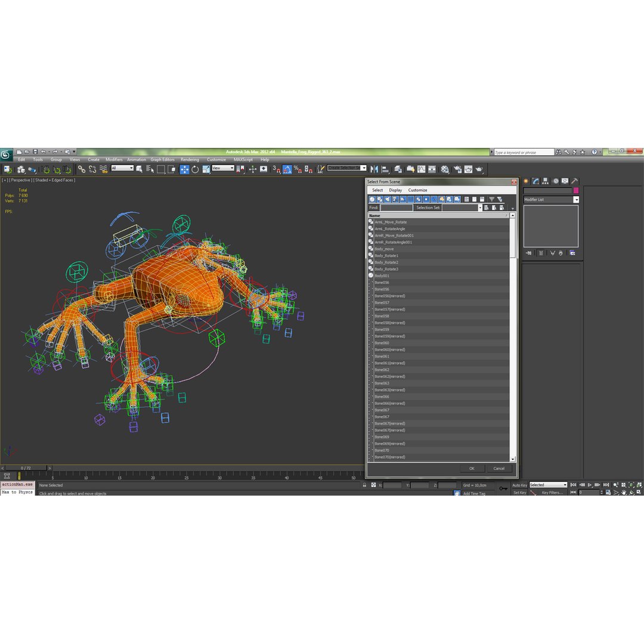
Task: Click the magenta object color swatch
Action: coord(576,191)
